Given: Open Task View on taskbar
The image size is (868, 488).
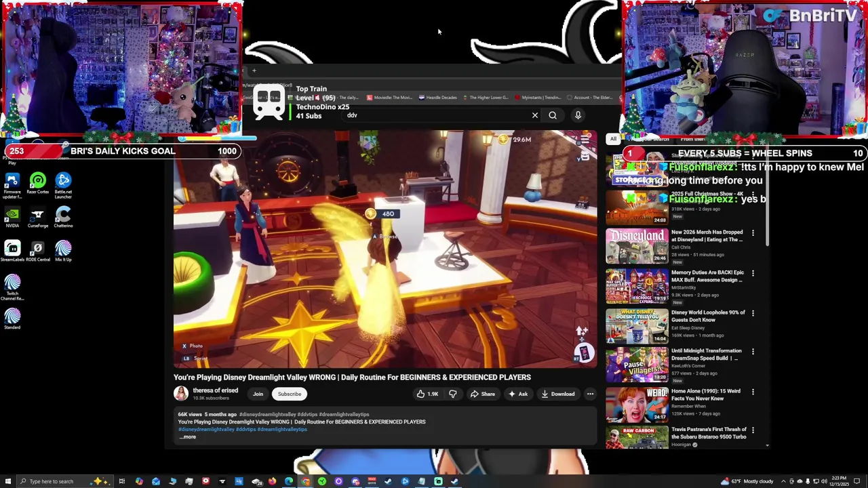Looking at the screenshot, I should (x=121, y=481).
